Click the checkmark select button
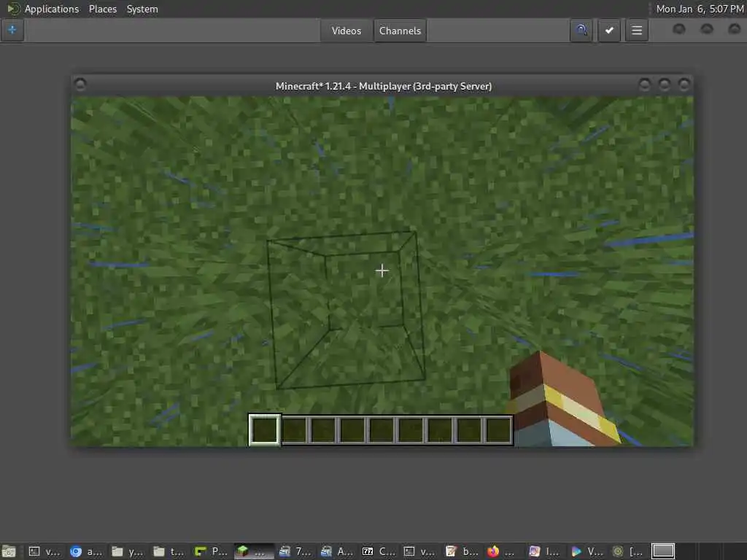Screen dimensions: 747x560 (609, 31)
